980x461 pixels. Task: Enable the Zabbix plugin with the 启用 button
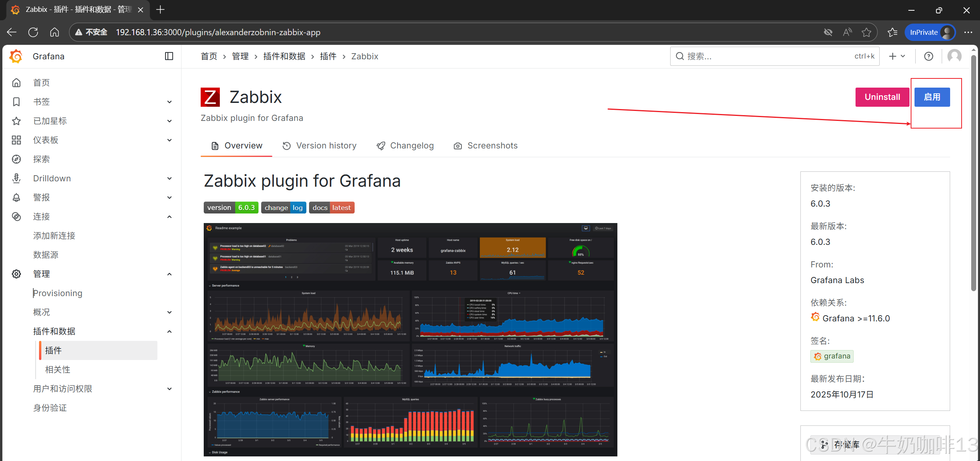coord(932,97)
